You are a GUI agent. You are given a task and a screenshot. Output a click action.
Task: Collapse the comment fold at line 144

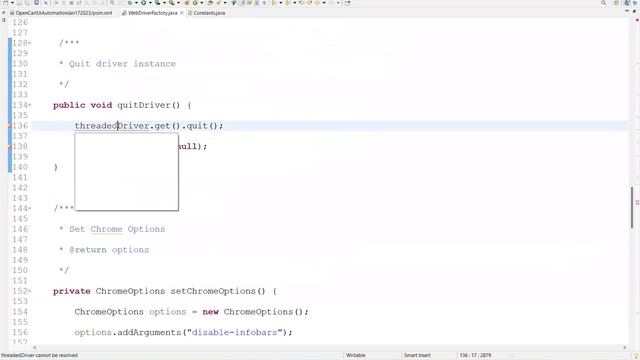pos(30,209)
